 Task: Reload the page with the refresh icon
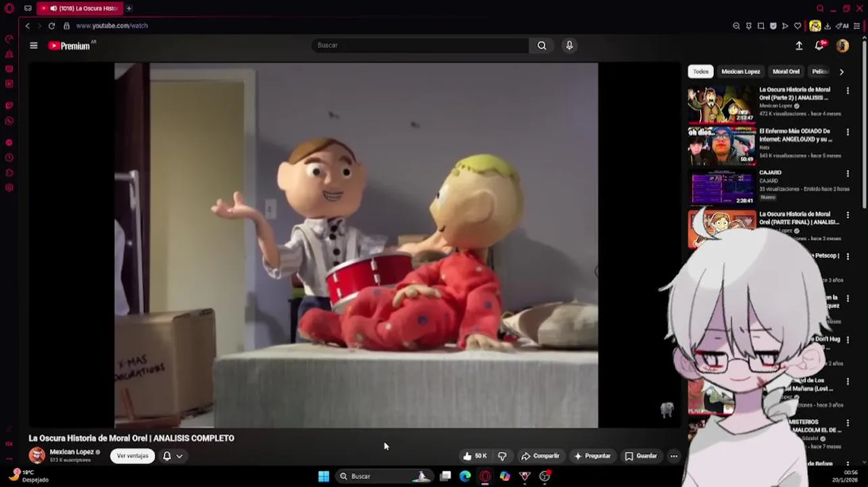(x=51, y=26)
